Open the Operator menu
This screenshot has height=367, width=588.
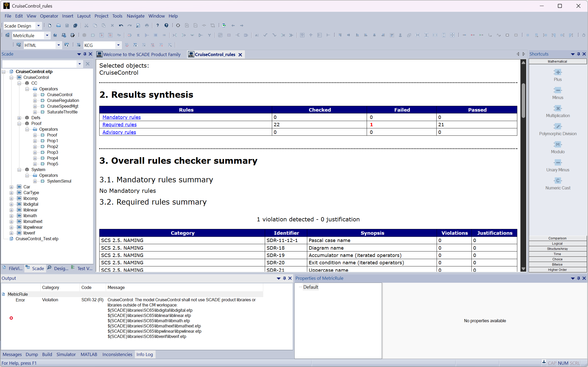pyautogui.click(x=49, y=16)
